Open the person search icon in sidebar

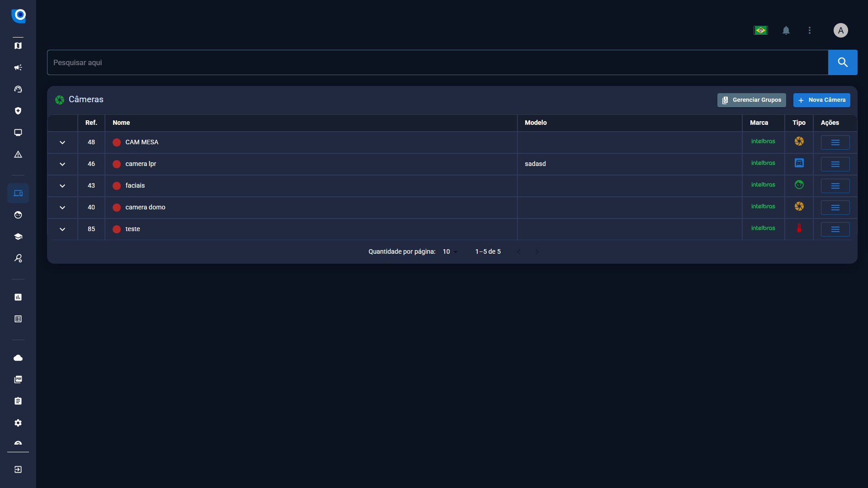(18, 258)
